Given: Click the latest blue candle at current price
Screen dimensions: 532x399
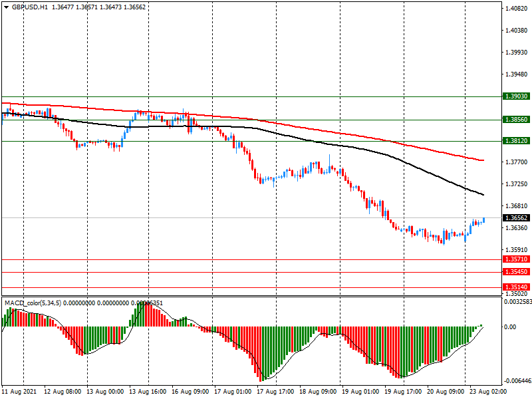Looking at the screenshot, I should (x=483, y=220).
